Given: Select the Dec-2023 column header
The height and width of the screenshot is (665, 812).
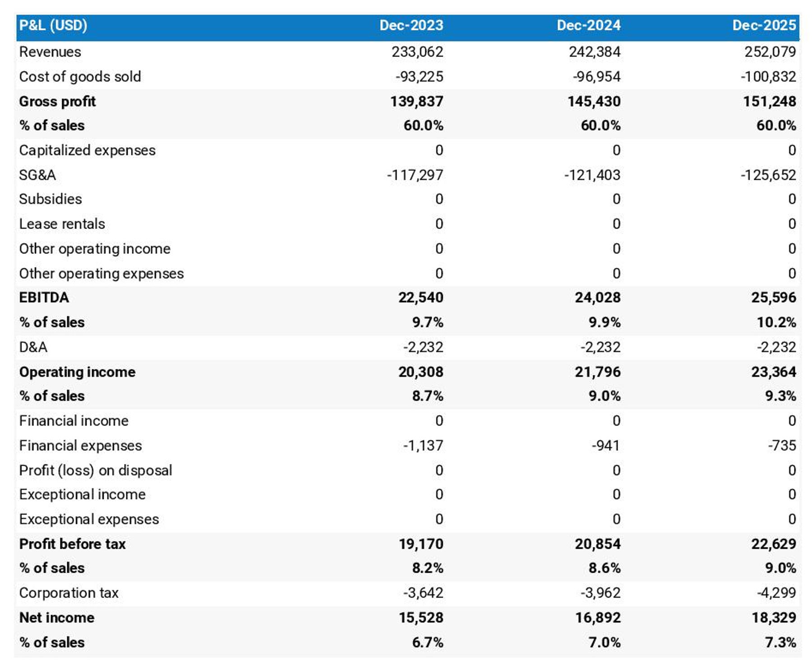Looking at the screenshot, I should [411, 25].
